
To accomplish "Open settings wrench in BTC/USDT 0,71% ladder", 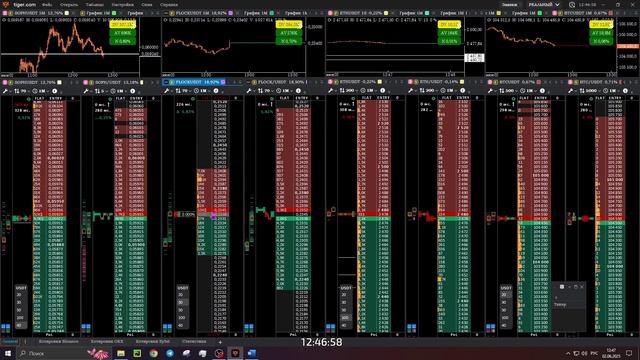I will click(x=572, y=91).
